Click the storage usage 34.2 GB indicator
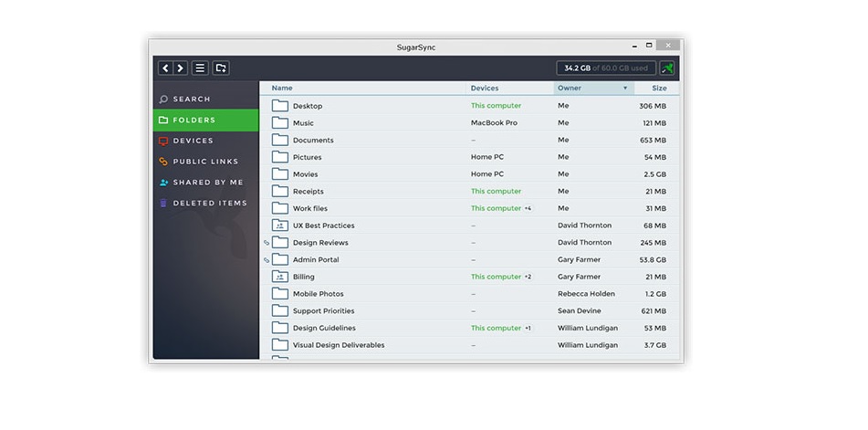The width and height of the screenshot is (868, 430). coord(606,68)
